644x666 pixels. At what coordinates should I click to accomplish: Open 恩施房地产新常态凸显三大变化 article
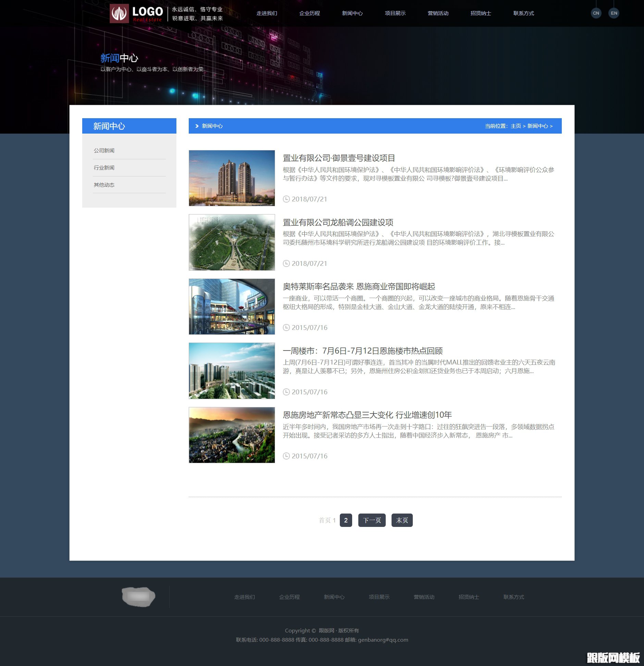(x=367, y=415)
